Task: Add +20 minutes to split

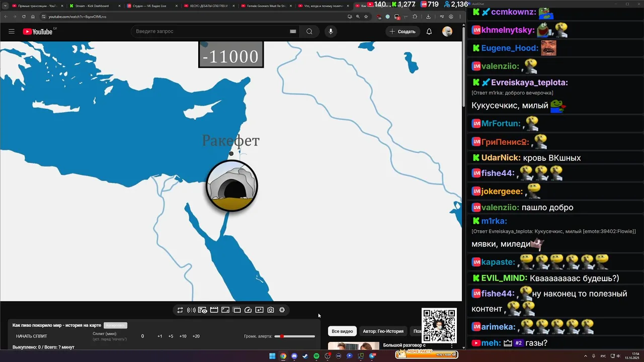Action: click(x=196, y=336)
